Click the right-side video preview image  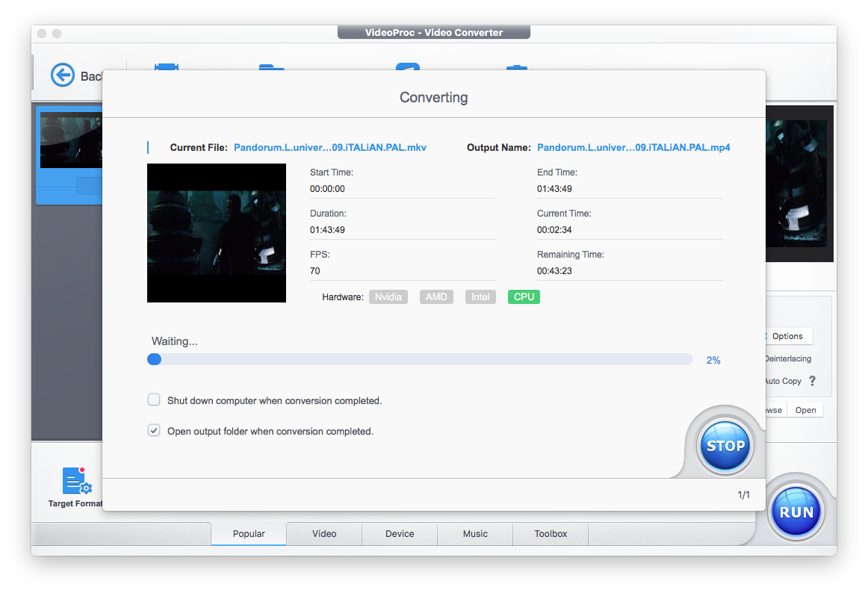(x=799, y=184)
